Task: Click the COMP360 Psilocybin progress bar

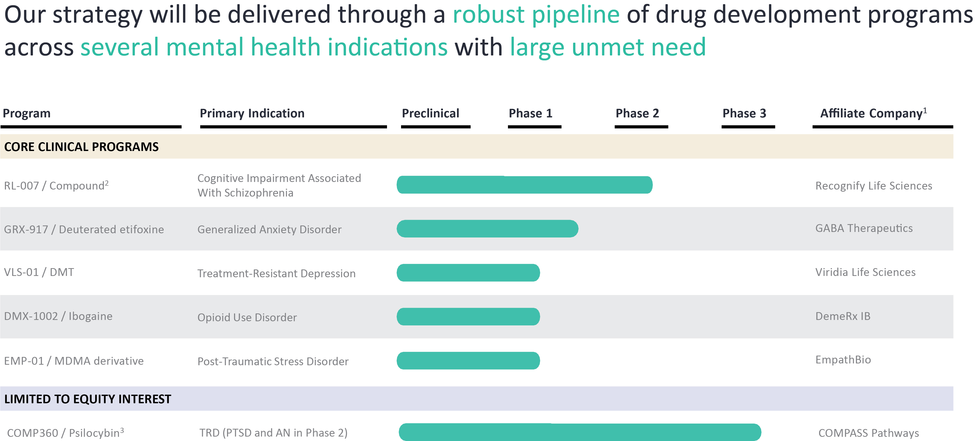Action: click(x=579, y=432)
